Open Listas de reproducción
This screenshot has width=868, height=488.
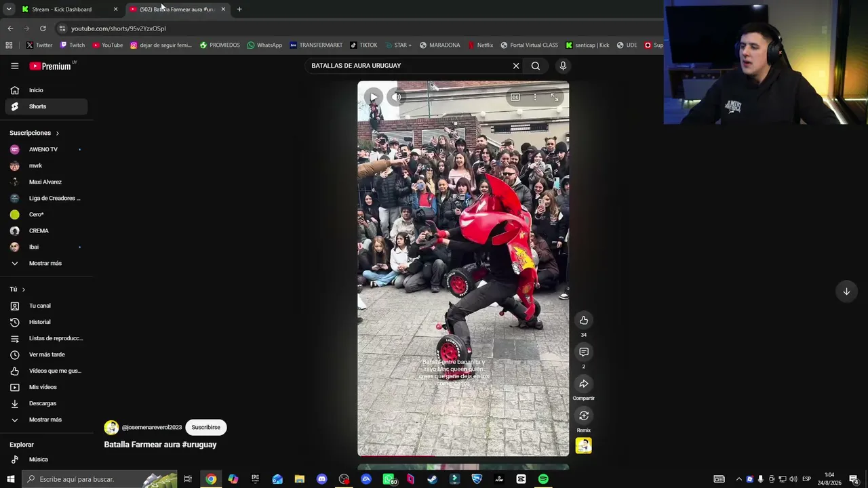tap(46, 338)
